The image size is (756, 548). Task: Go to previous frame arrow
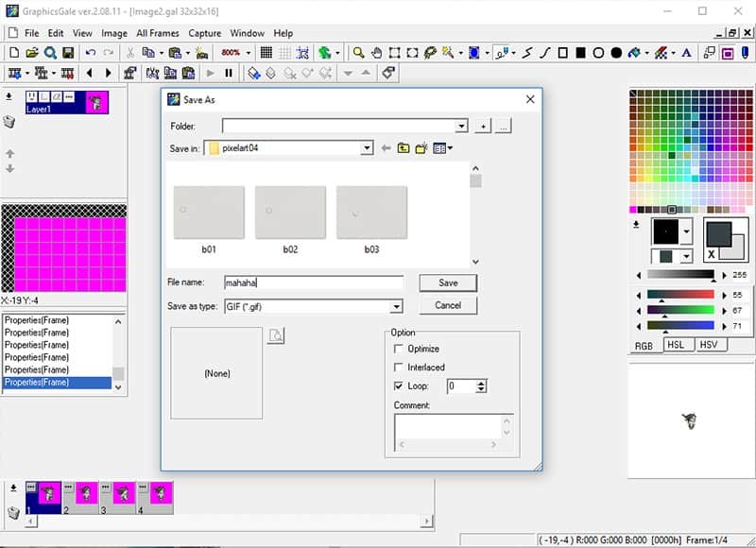click(90, 73)
